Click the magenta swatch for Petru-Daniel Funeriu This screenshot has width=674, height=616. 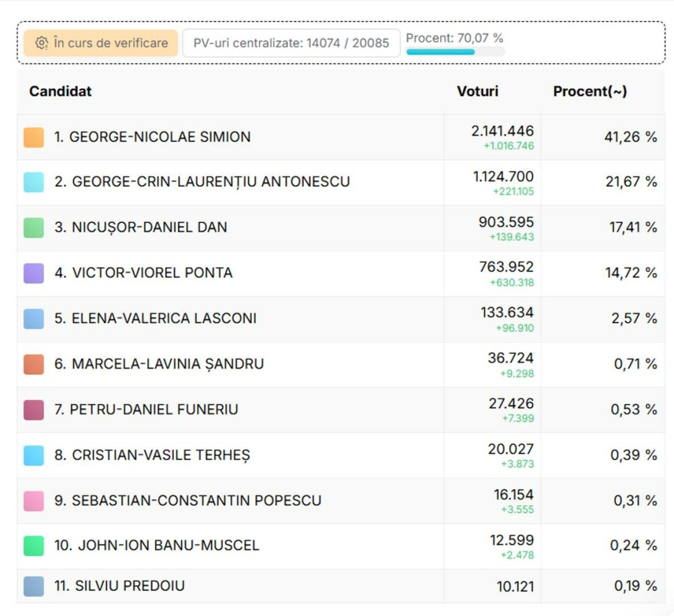[x=34, y=410]
